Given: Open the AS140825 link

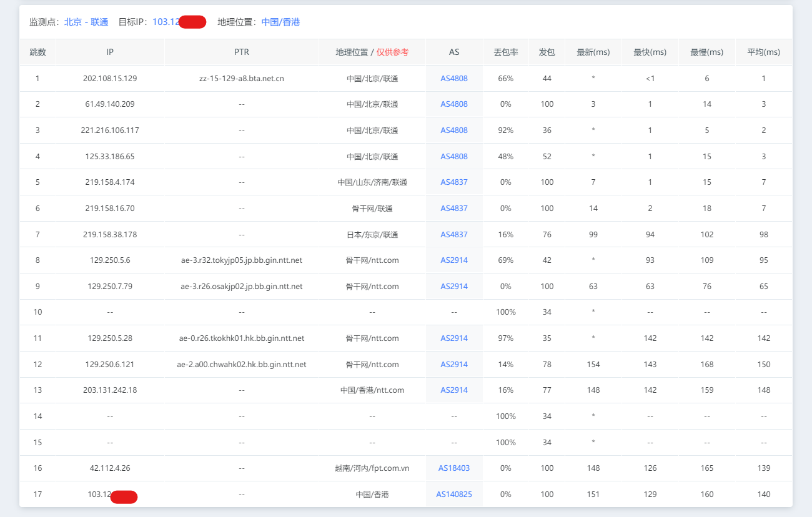Looking at the screenshot, I should pyautogui.click(x=454, y=495).
